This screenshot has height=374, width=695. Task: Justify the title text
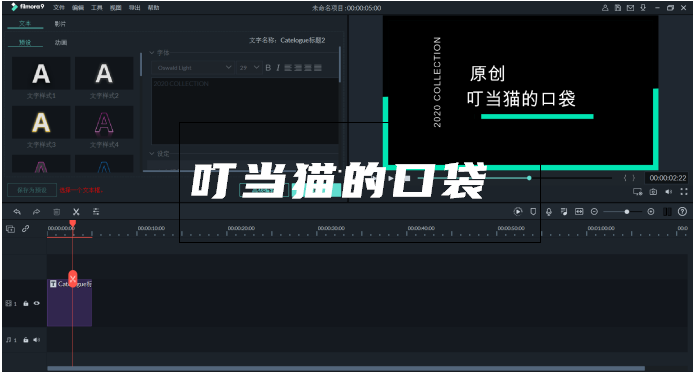tap(318, 68)
